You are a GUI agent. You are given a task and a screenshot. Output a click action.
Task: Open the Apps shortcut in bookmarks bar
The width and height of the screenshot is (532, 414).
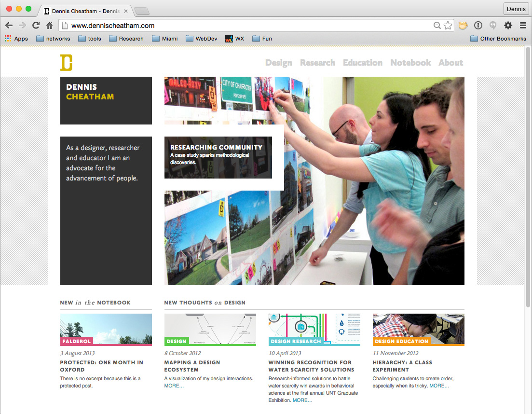(16, 39)
